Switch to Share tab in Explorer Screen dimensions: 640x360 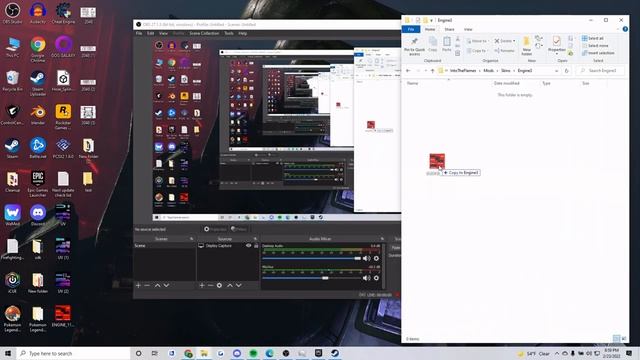[449, 29]
